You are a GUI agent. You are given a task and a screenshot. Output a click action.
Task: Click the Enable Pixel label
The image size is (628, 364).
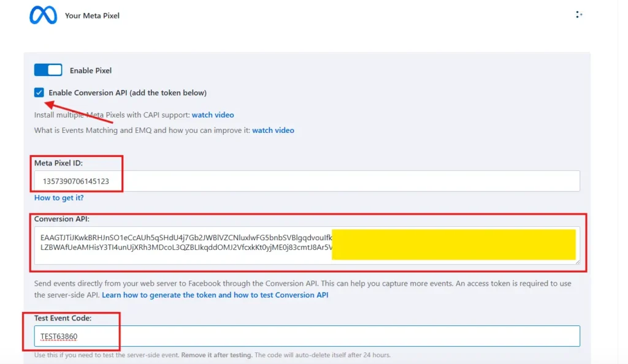pyautogui.click(x=91, y=70)
